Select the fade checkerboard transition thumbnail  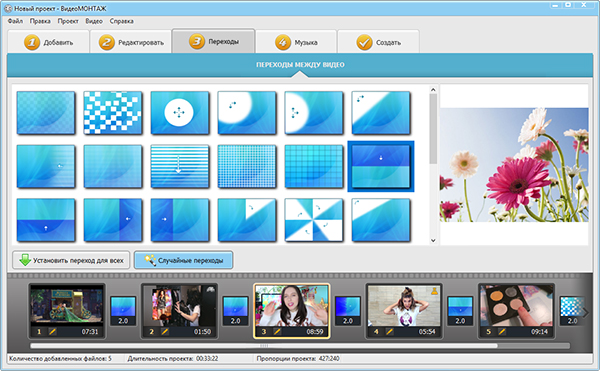click(x=46, y=113)
